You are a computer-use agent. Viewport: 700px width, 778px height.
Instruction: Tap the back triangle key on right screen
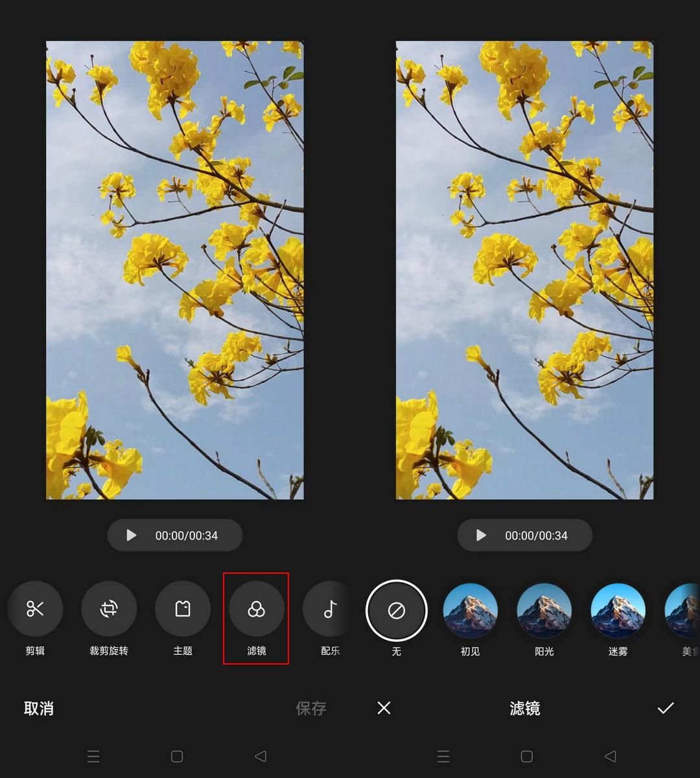click(611, 756)
